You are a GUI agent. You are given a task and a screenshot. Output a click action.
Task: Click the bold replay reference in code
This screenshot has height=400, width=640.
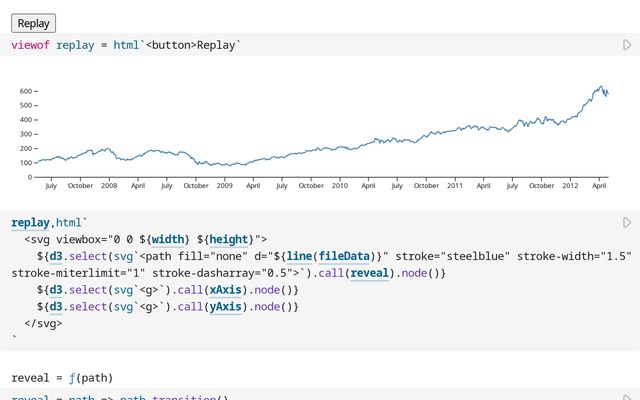(31, 222)
